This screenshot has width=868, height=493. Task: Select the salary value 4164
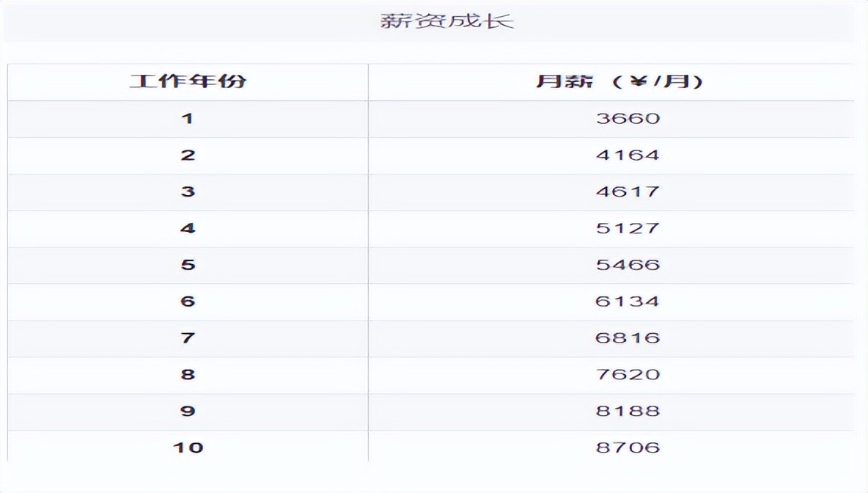pos(628,155)
